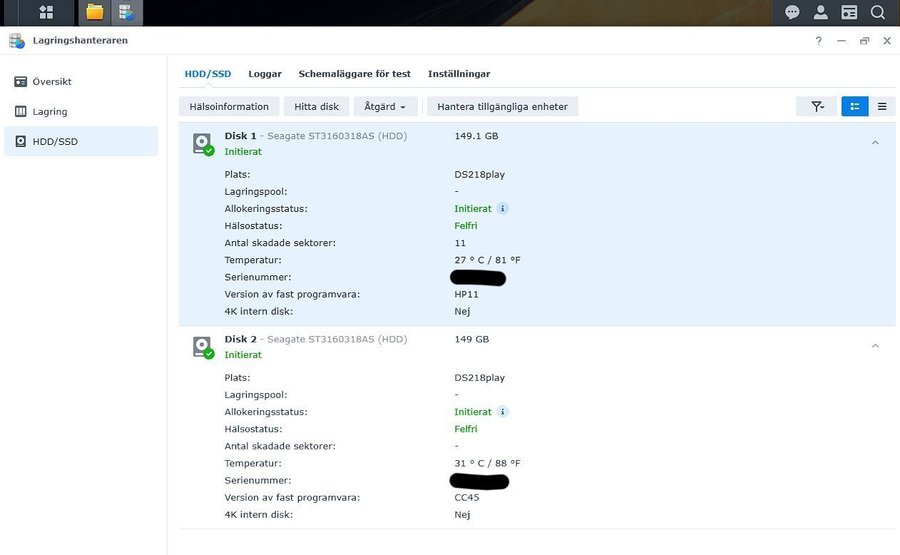Open File Station folder icon in taskbar
Screen dimensions: 900x555
click(95, 12)
